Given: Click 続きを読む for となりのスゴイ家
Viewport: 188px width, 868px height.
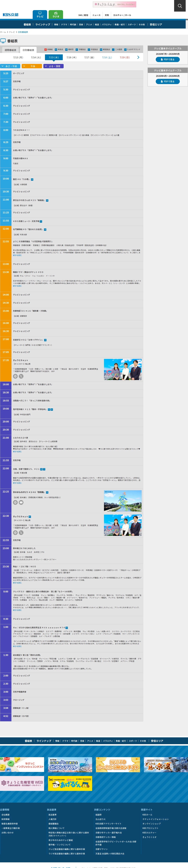Looking at the screenshot, I should point(17,452).
